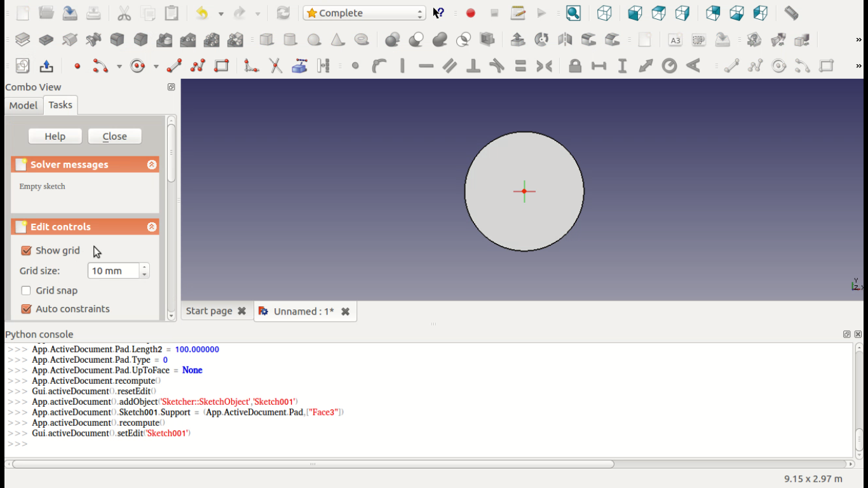Image resolution: width=868 pixels, height=488 pixels.
Task: Open the Complete workbench selector
Action: click(x=364, y=13)
